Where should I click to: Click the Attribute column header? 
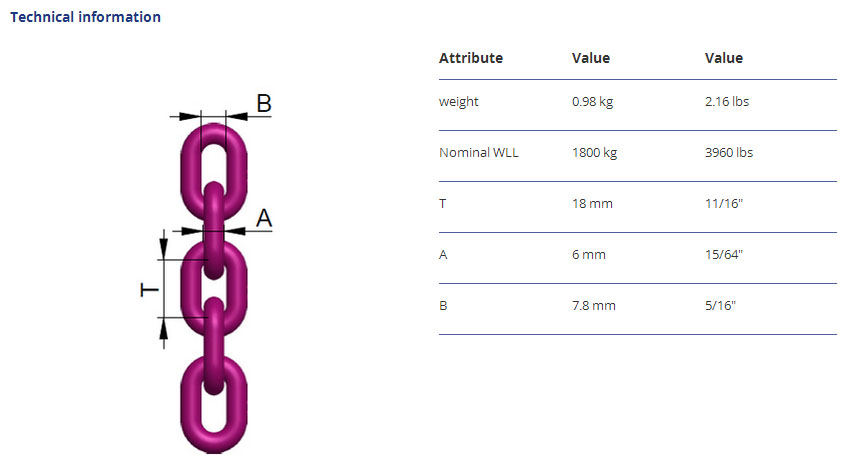[x=471, y=58]
